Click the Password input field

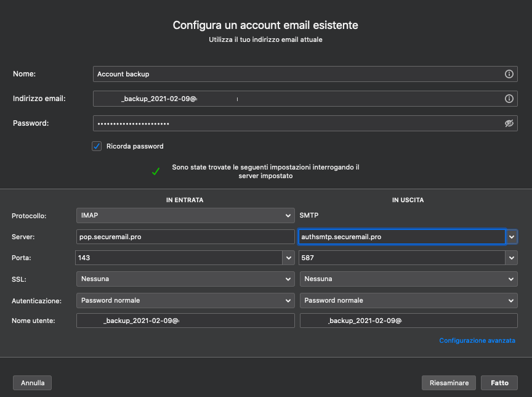296,123
